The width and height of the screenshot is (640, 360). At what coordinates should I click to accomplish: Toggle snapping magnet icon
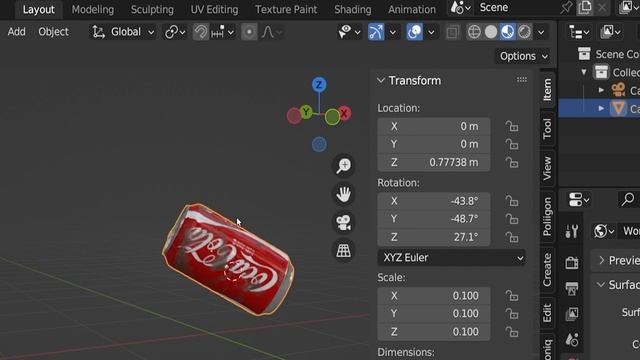200,32
